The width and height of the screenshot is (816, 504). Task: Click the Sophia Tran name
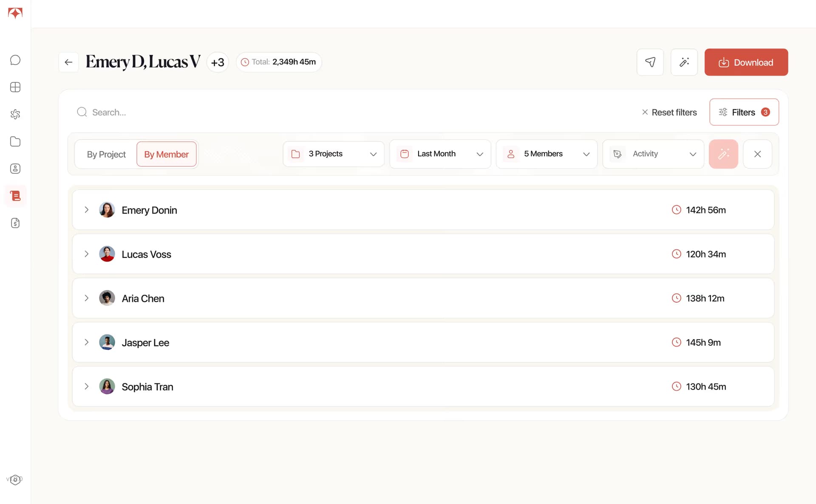(x=147, y=387)
